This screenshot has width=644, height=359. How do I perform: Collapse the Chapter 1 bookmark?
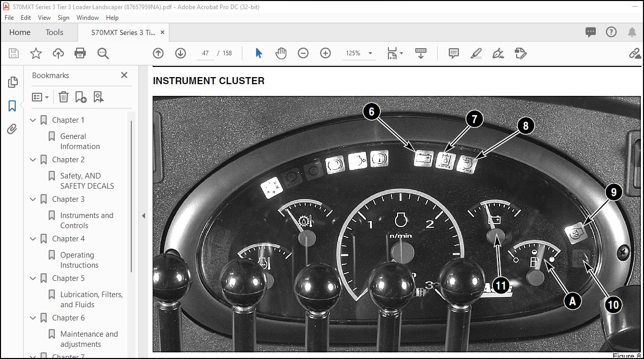click(x=33, y=120)
